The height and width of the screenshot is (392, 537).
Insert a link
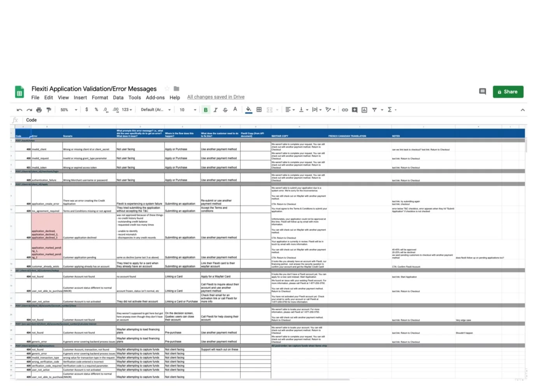345,110
